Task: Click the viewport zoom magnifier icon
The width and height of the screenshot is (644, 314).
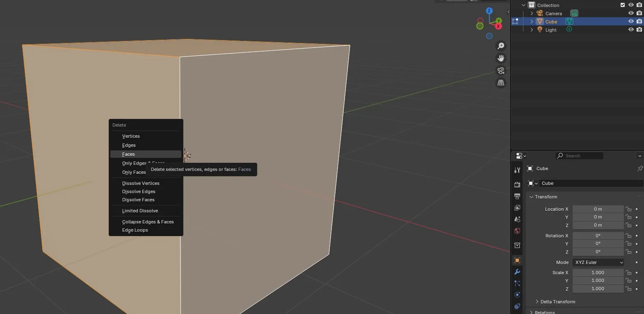Action: (x=501, y=46)
